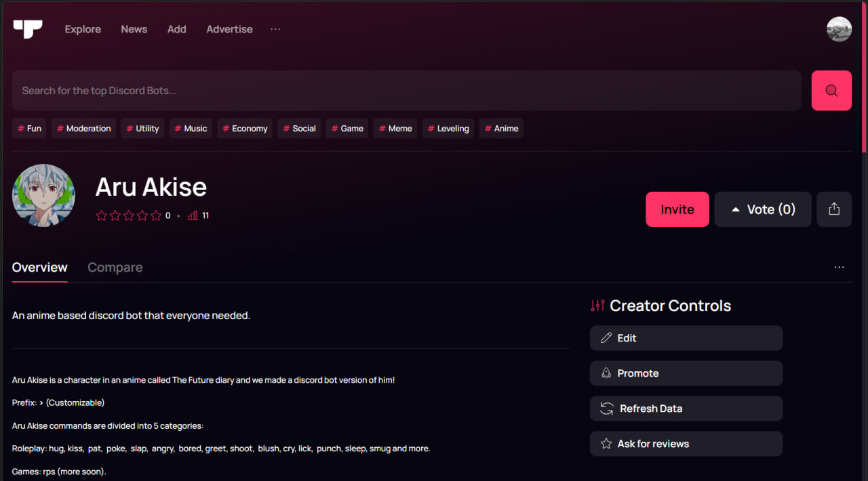Viewport: 868px width, 481px height.
Task: Click the Creator Controls heading
Action: coord(670,306)
